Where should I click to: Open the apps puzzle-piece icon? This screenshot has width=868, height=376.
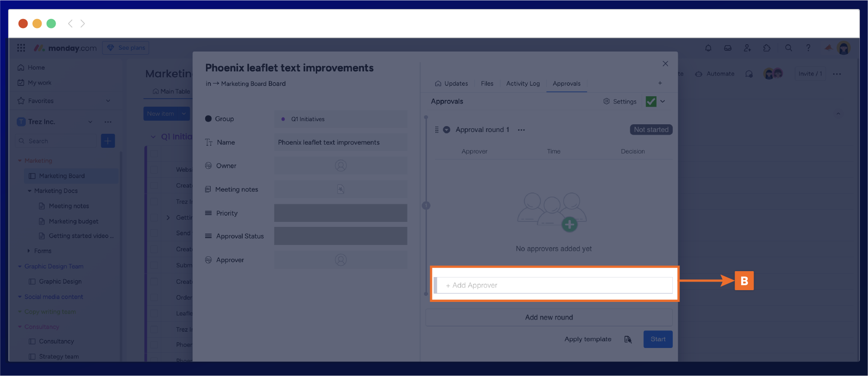tap(767, 48)
